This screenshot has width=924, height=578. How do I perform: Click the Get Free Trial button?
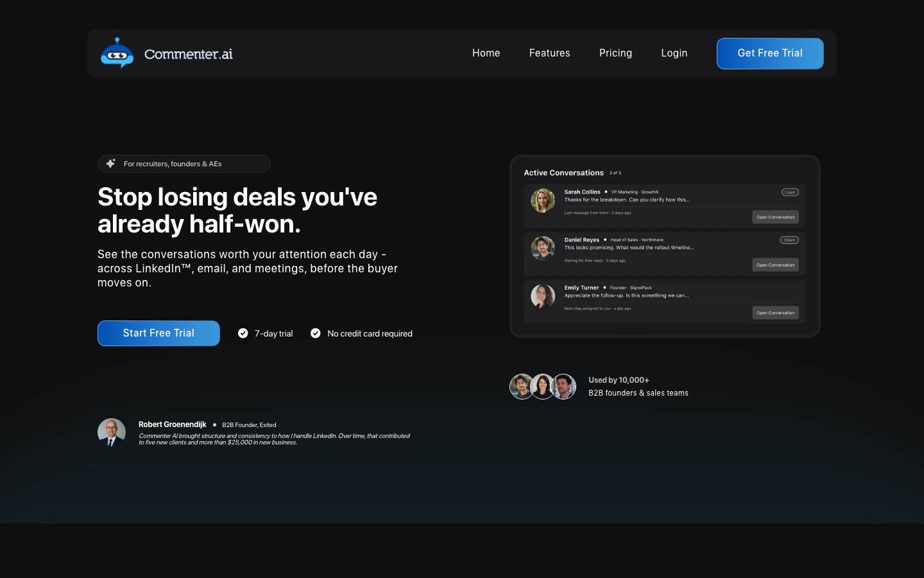(770, 53)
